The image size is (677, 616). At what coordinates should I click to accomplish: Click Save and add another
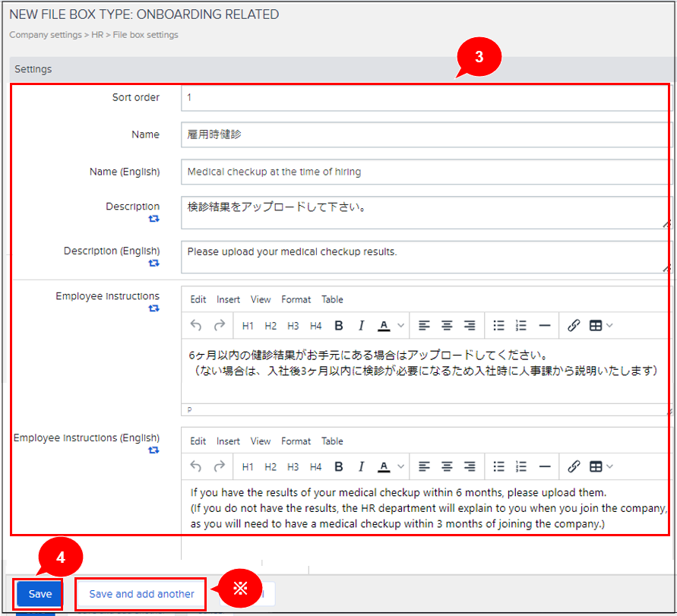(141, 594)
